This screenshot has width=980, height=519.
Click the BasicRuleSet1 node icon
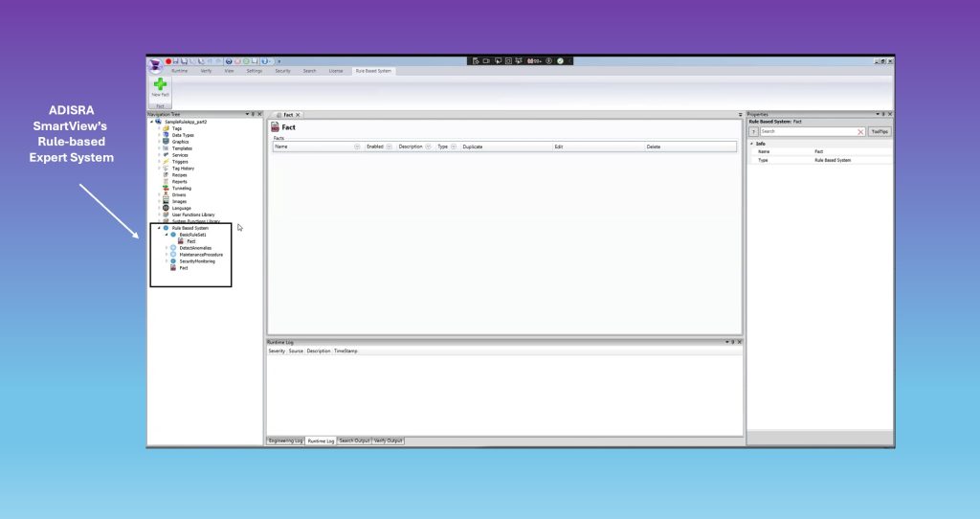pyautogui.click(x=174, y=235)
